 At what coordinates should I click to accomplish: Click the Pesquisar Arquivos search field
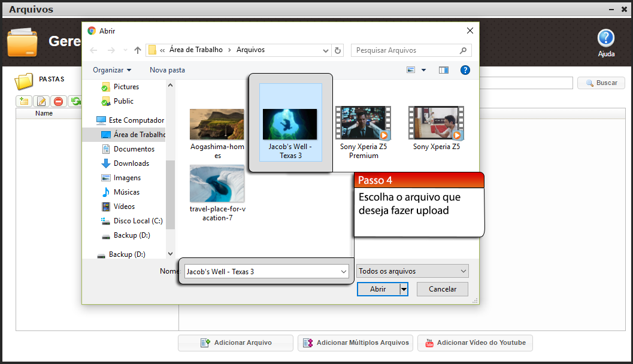[405, 50]
